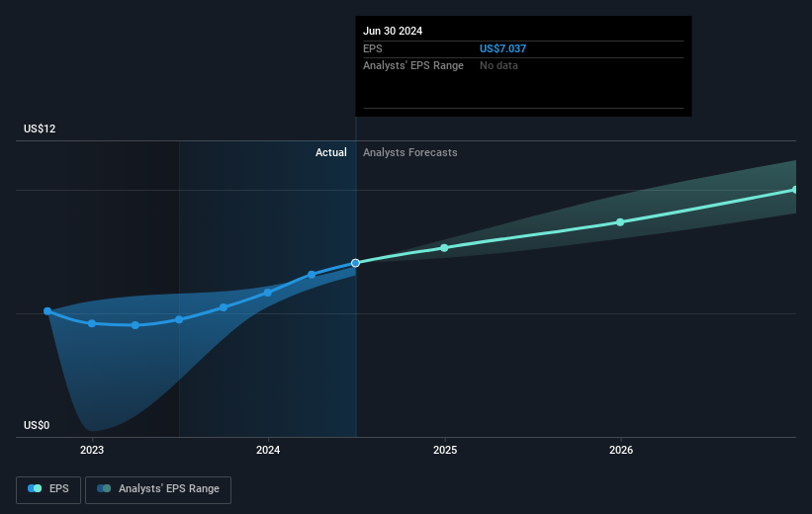The width and height of the screenshot is (812, 514).
Task: Toggle the Analysts' EPS Range legend button
Action: [158, 489]
